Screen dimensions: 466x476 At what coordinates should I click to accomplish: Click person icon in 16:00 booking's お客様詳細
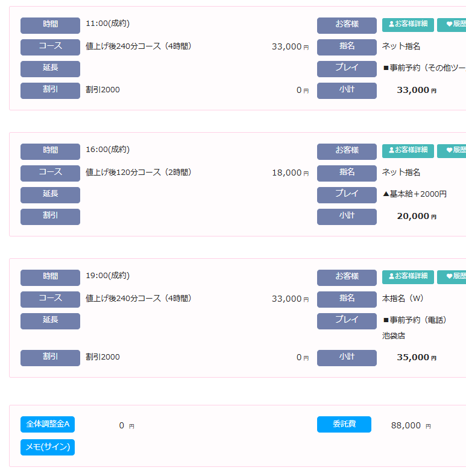(391, 150)
